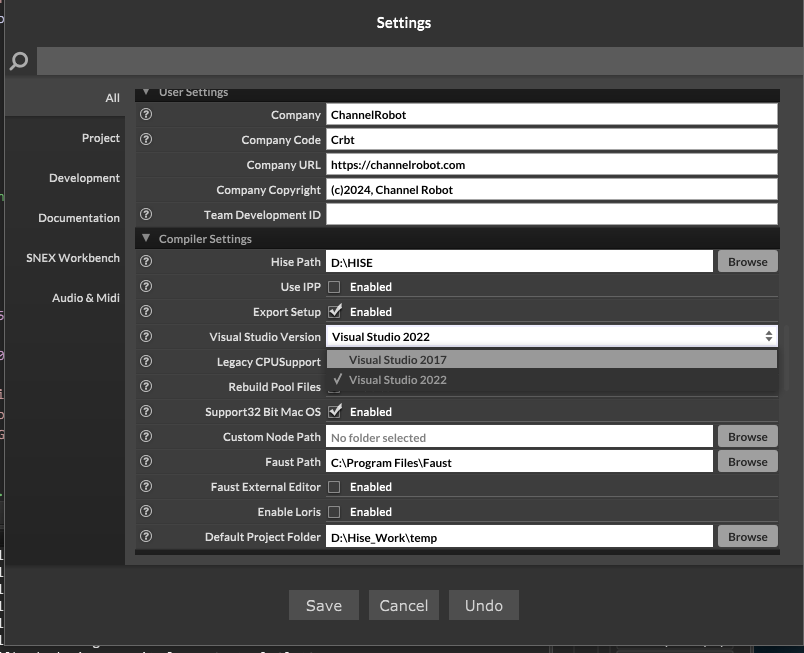Click help icon for Default Project Folder

[146, 537]
